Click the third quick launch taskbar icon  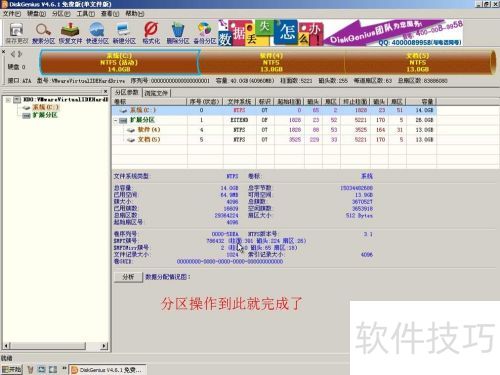(x=53, y=370)
